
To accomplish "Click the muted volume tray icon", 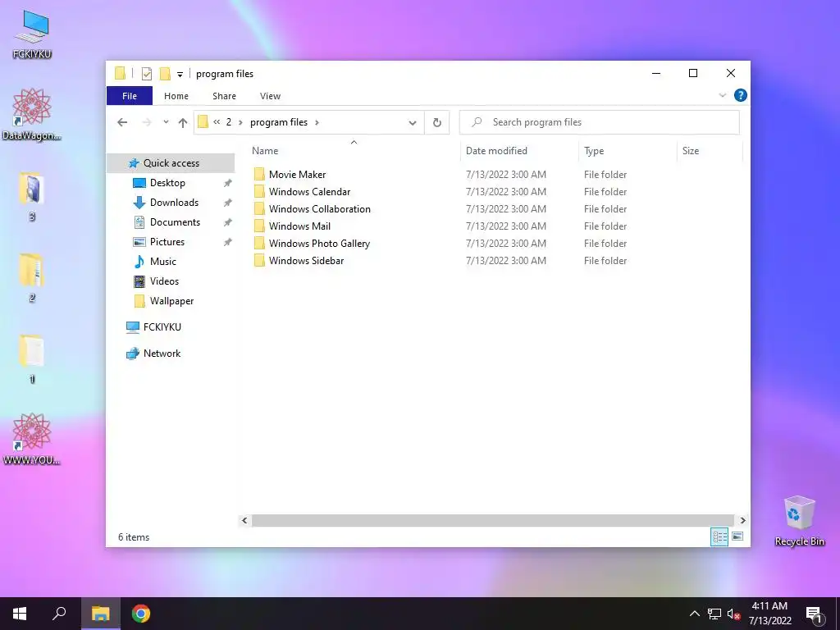I will [x=733, y=614].
